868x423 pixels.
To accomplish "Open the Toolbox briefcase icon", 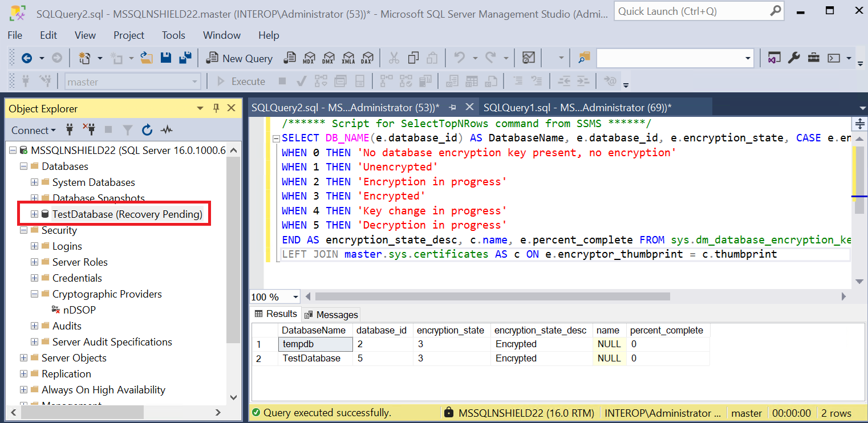I will tap(813, 58).
